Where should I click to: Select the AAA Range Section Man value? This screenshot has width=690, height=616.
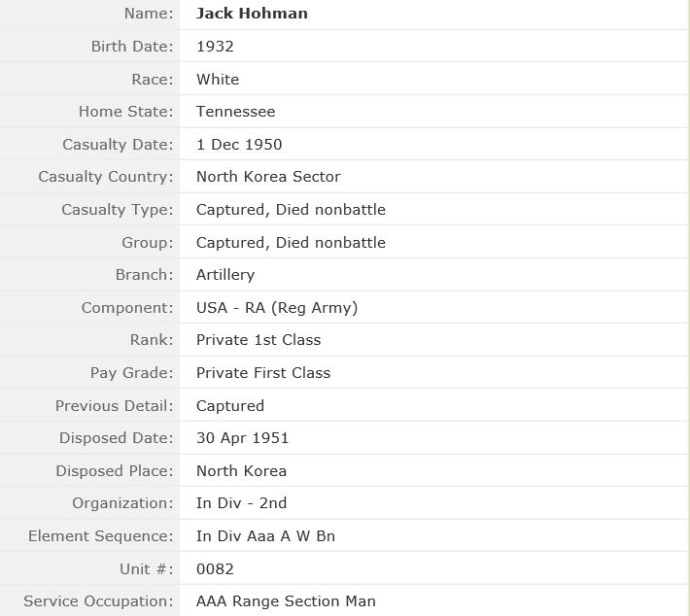tap(286, 601)
